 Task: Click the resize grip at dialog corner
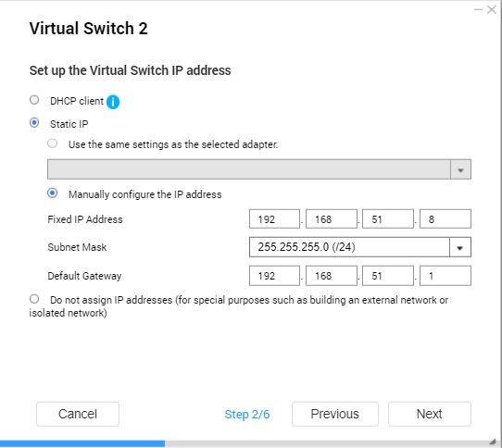pyautogui.click(x=494, y=442)
